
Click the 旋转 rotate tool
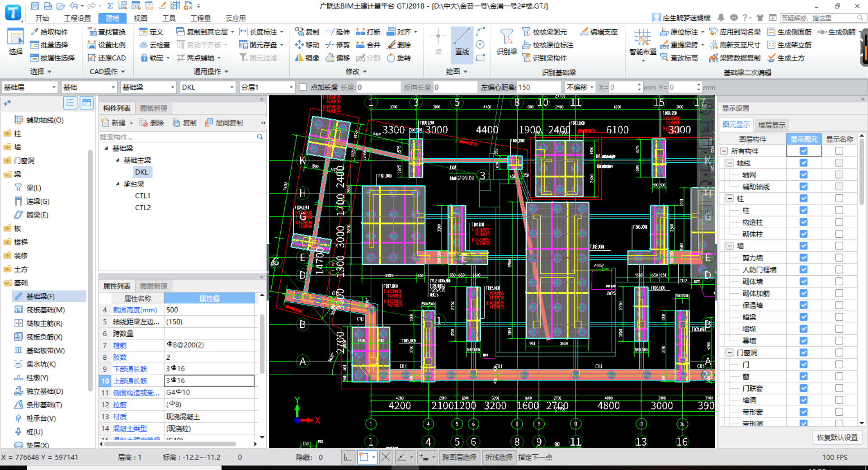point(399,58)
